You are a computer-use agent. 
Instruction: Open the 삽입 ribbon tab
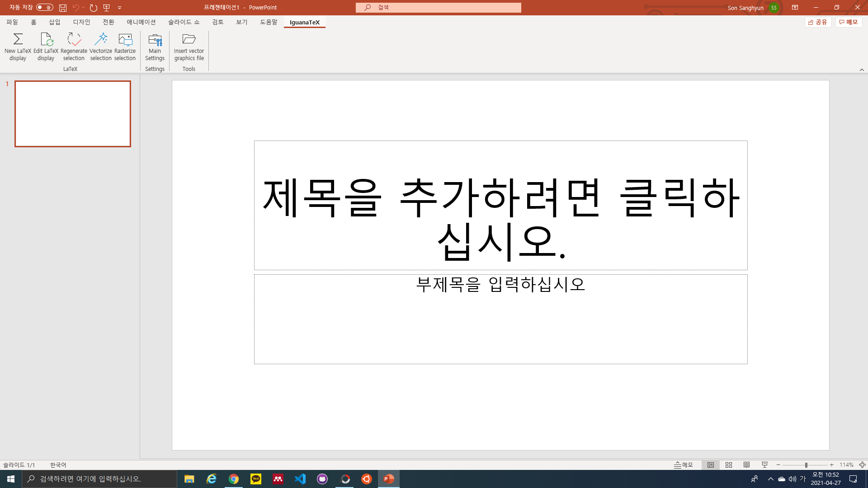coord(55,22)
